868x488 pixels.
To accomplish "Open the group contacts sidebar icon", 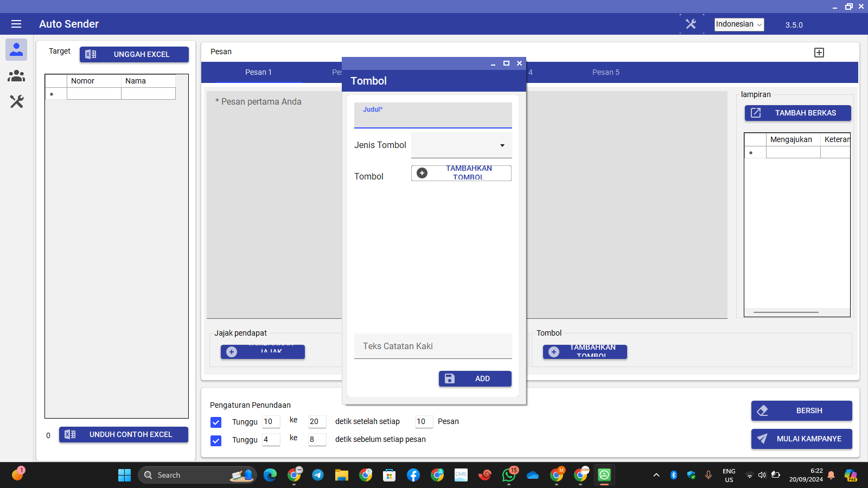I will [x=16, y=76].
